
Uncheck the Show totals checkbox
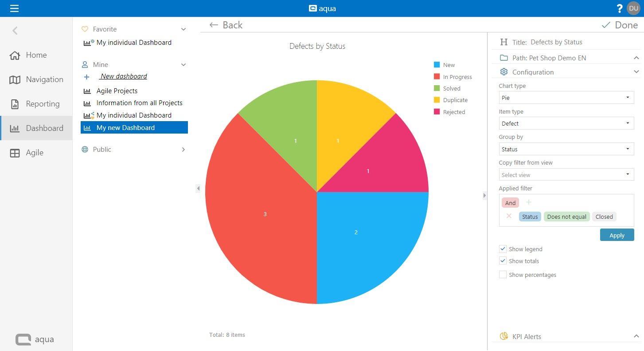coord(503,261)
